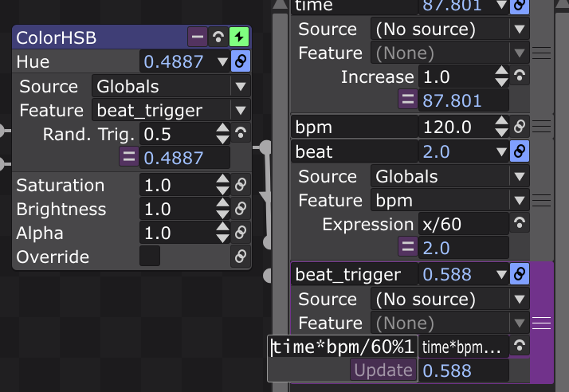Open time Source dropdown showing (No source)
This screenshot has height=392, width=569.
tap(449, 29)
